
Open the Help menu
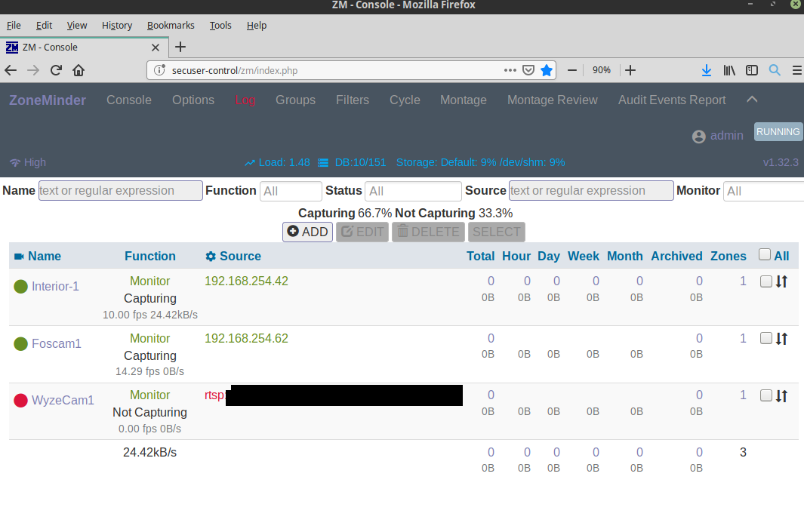tap(257, 26)
